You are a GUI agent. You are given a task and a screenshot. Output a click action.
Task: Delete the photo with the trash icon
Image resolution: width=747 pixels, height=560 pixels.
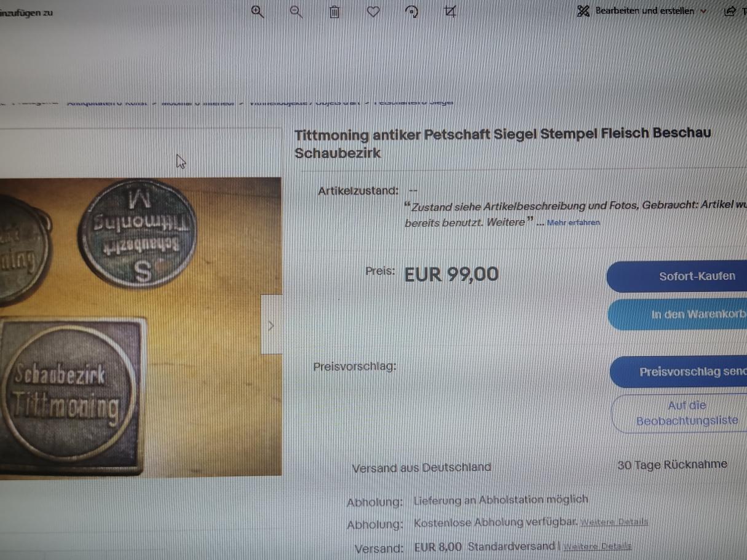334,12
